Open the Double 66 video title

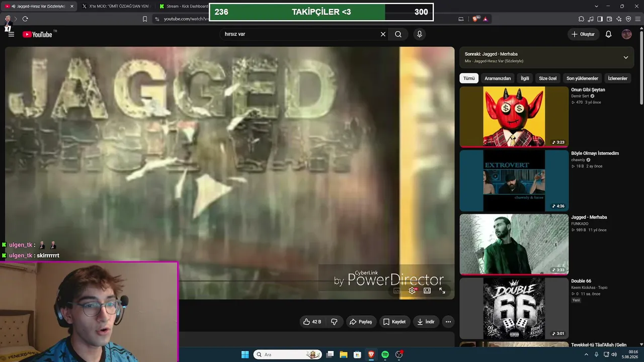click(x=581, y=281)
